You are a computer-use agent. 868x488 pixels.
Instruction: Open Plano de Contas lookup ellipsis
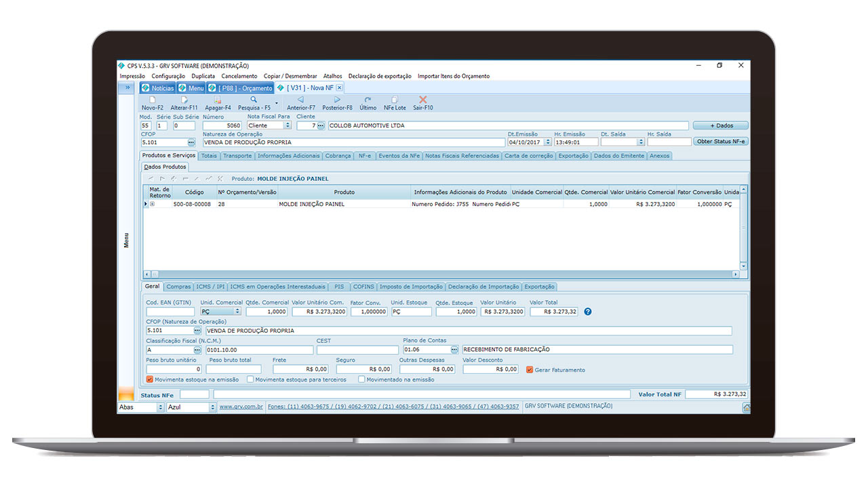tap(454, 350)
